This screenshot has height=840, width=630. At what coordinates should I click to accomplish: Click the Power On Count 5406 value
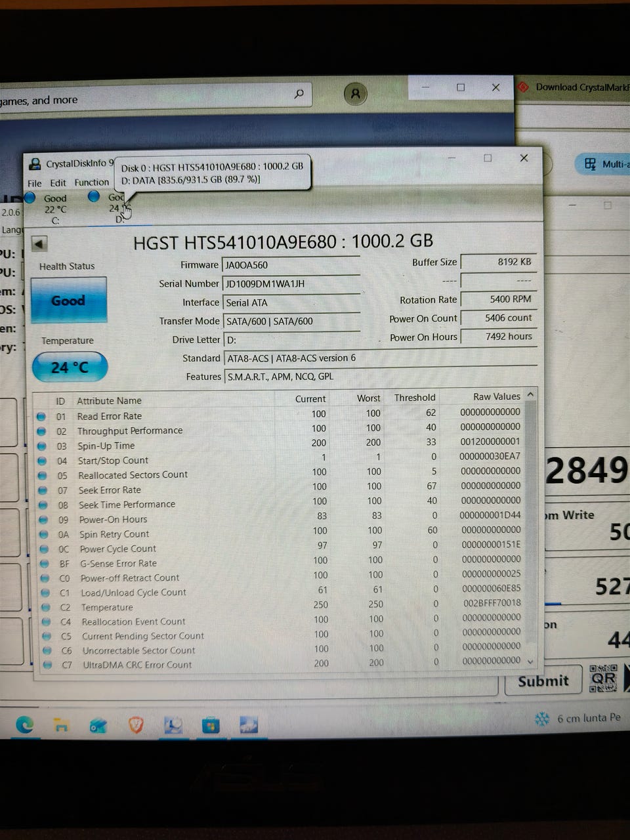point(498,318)
